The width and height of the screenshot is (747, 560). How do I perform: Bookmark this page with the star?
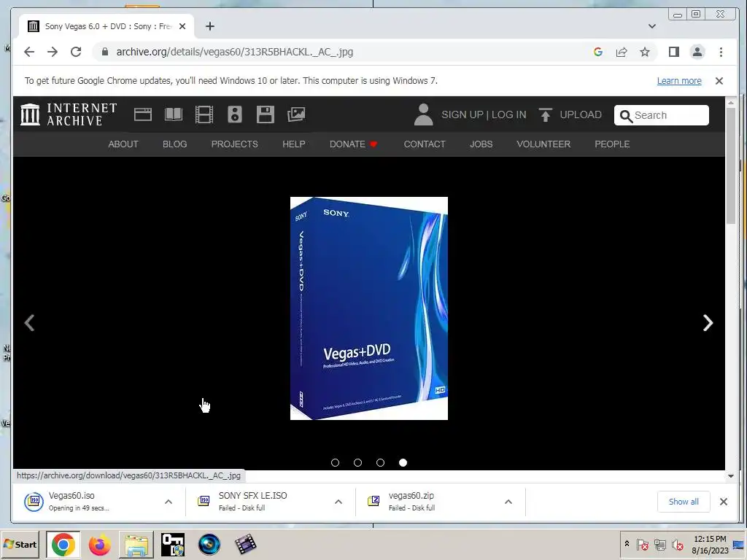point(645,52)
